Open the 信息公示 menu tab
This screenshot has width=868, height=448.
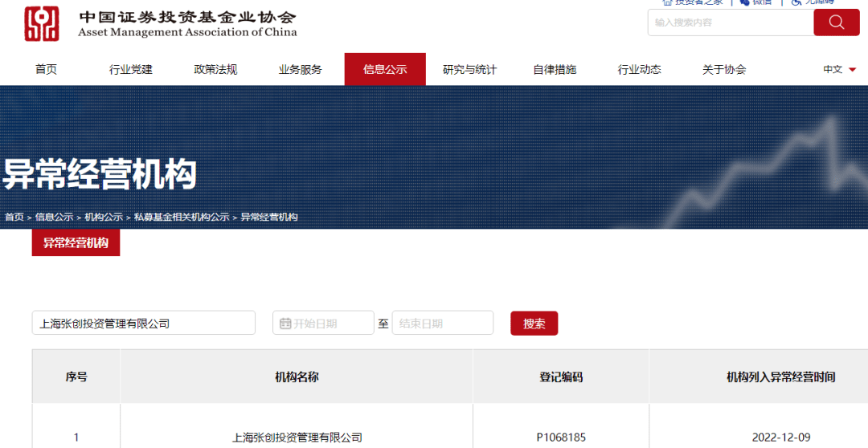385,70
